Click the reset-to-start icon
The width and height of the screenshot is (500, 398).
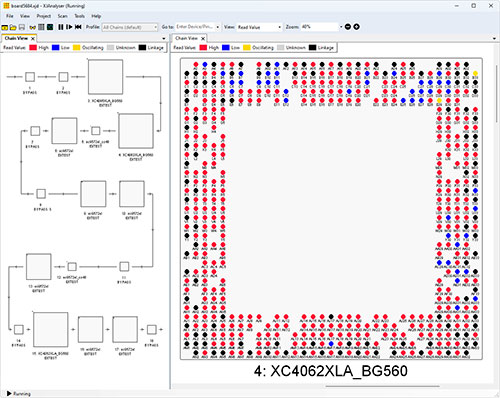pos(78,27)
